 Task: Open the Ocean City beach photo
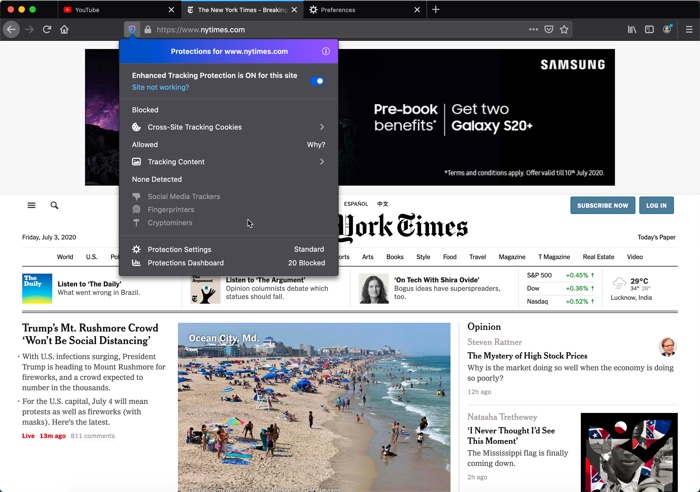(x=314, y=407)
